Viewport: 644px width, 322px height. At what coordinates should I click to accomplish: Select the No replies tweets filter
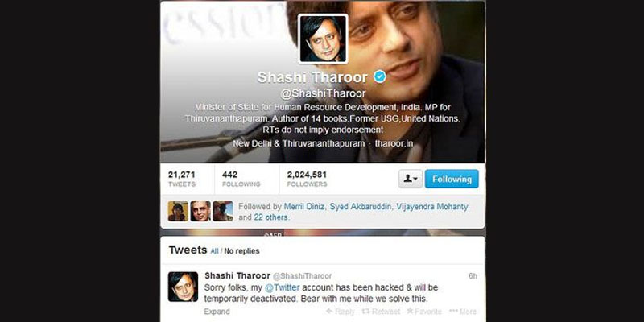242,251
